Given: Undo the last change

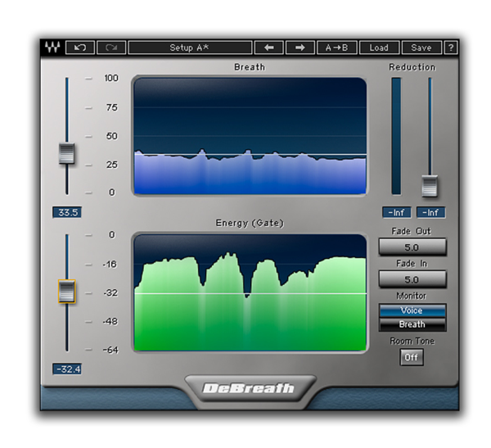Looking at the screenshot, I should (80, 48).
